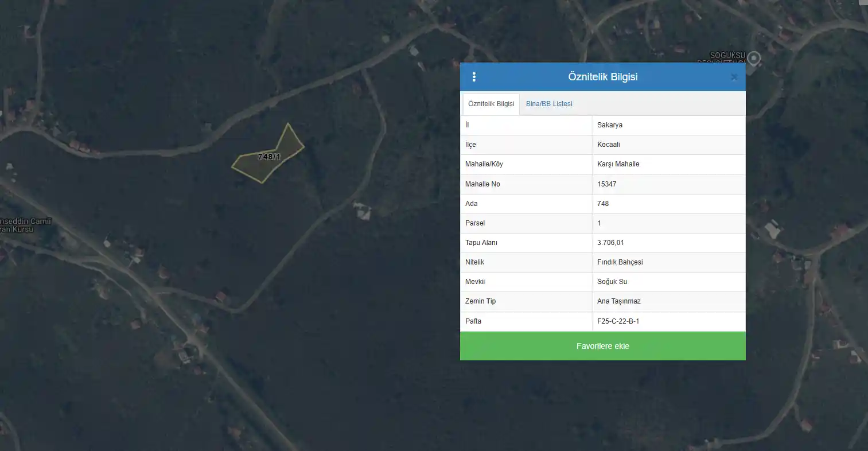Image resolution: width=868 pixels, height=451 pixels.
Task: Click the Mahalle No value 15347
Action: (x=607, y=184)
